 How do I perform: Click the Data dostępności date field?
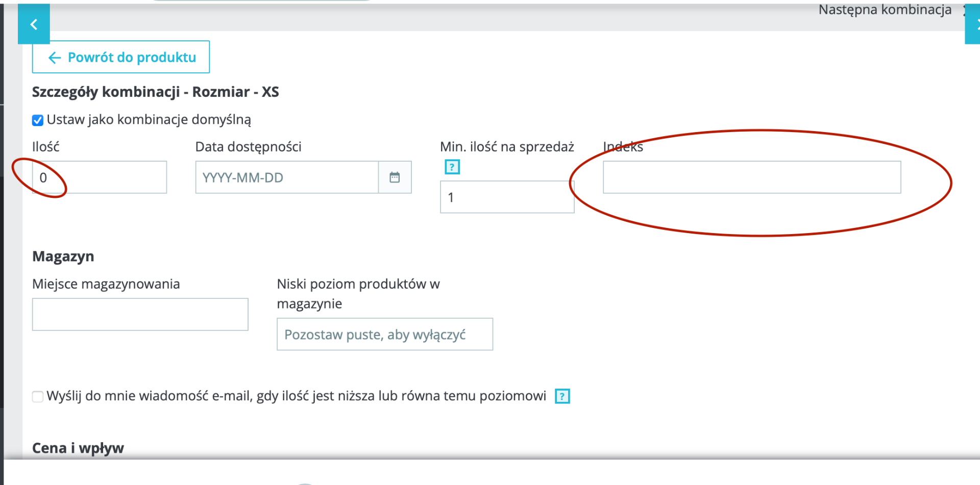(x=287, y=177)
